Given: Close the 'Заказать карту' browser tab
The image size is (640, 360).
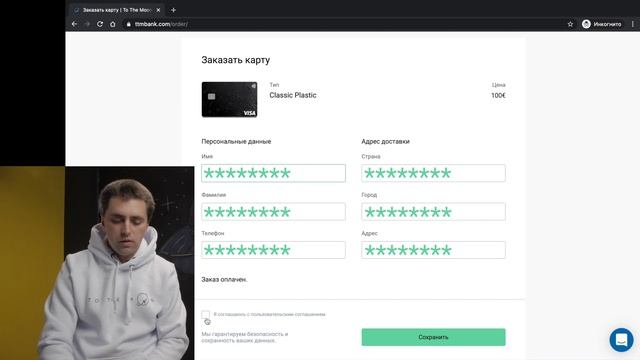Looking at the screenshot, I should (x=158, y=10).
